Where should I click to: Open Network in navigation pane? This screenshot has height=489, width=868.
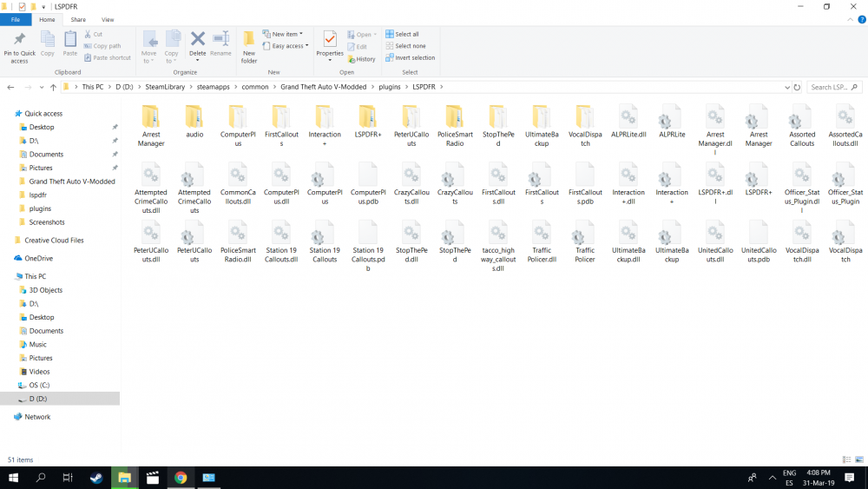click(x=37, y=416)
